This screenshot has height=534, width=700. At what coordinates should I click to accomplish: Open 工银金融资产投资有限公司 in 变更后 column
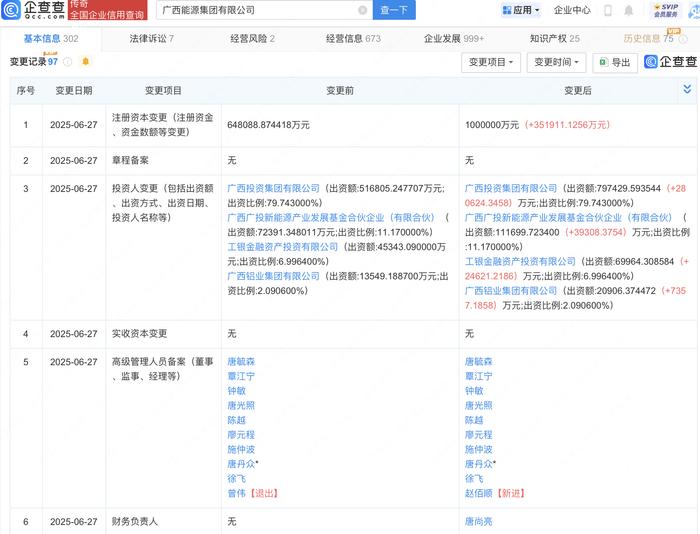pyautogui.click(x=520, y=262)
